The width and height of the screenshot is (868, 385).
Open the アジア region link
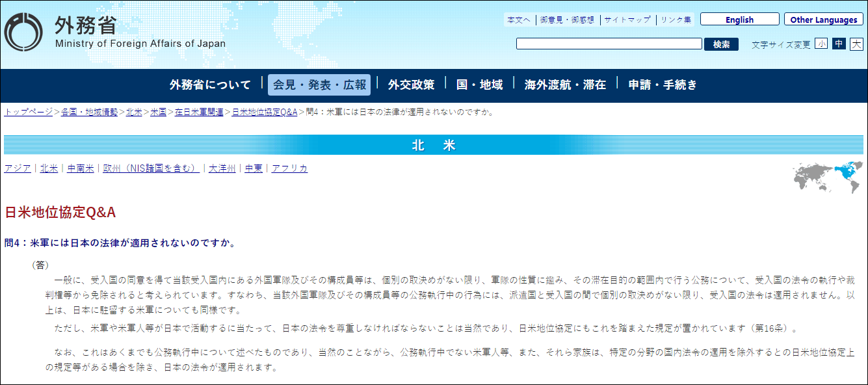[x=18, y=168]
